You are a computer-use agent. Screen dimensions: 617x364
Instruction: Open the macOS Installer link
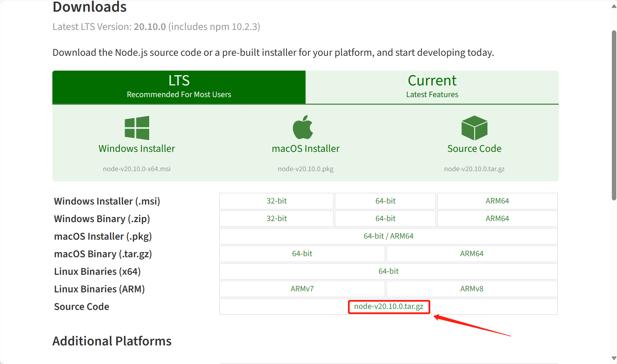coord(306,148)
